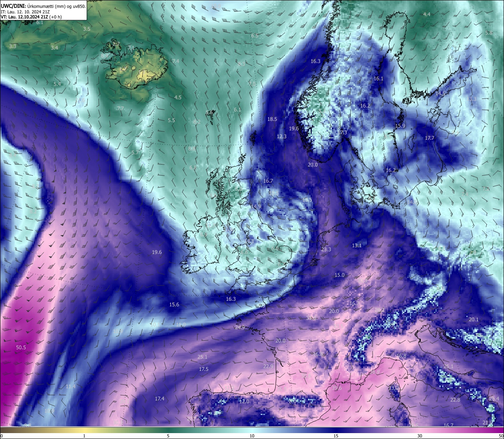Screen dimensions: 504x439
Task: Click the 17.7 value over the Baltic
Action: pos(430,138)
